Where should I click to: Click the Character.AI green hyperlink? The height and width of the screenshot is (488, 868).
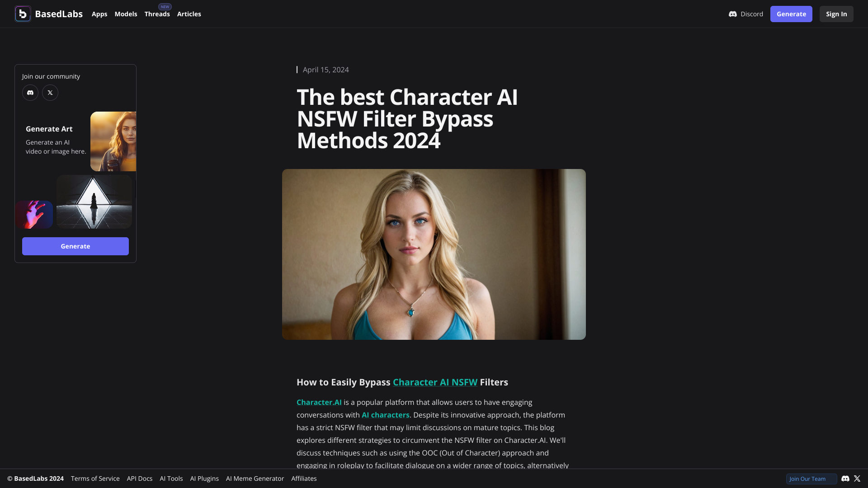pos(319,402)
